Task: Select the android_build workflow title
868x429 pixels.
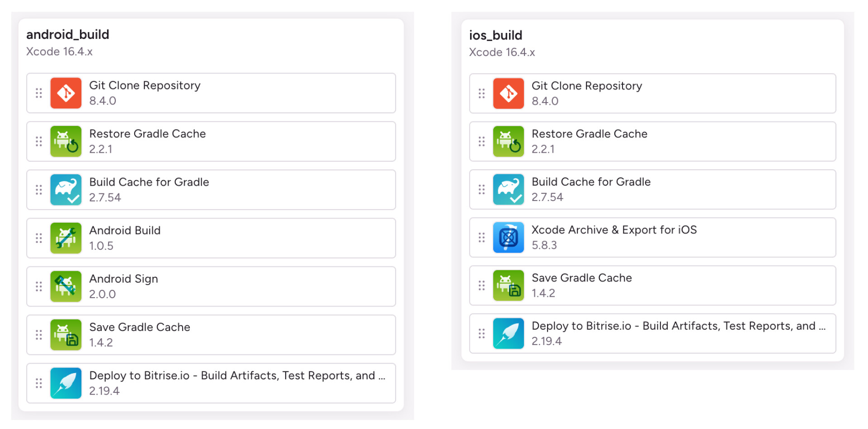Action: tap(68, 34)
